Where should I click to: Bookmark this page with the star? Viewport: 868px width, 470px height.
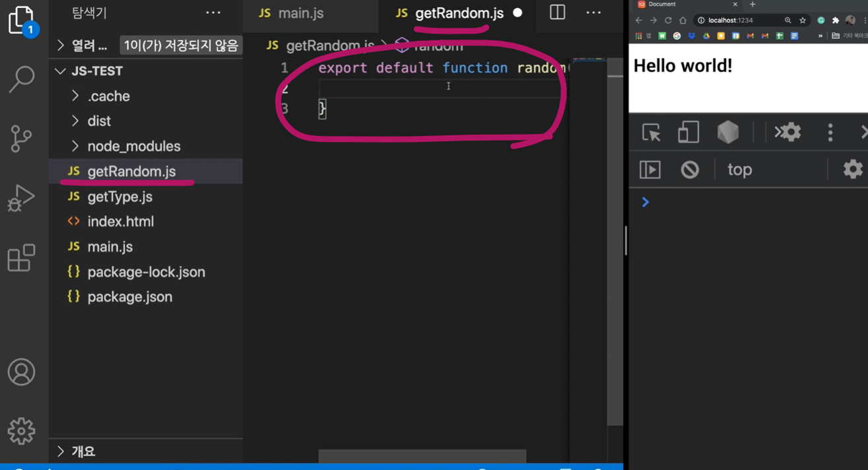coord(803,20)
